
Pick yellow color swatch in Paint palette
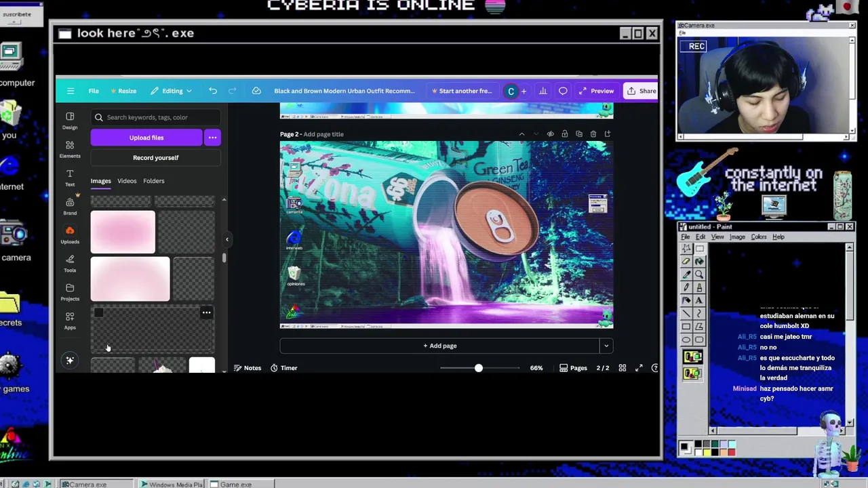coord(707,452)
